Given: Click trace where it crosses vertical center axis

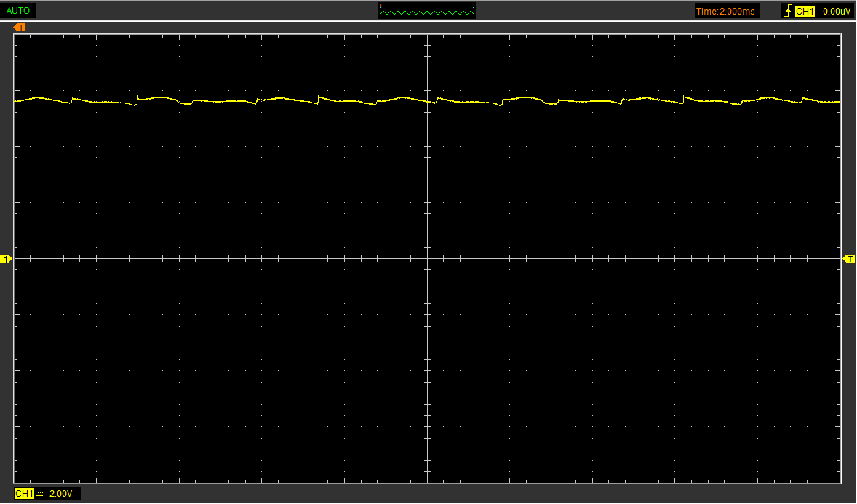Looking at the screenshot, I should [427, 101].
